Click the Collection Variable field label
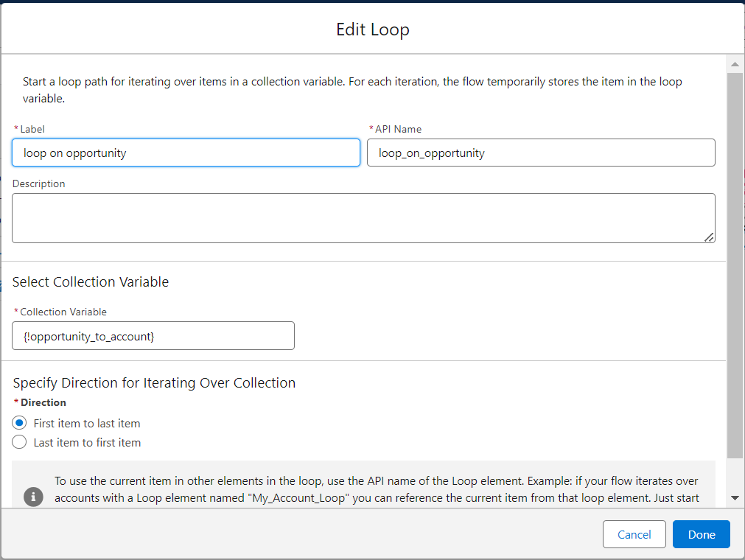Screen dimensions: 745x560 coord(63,312)
